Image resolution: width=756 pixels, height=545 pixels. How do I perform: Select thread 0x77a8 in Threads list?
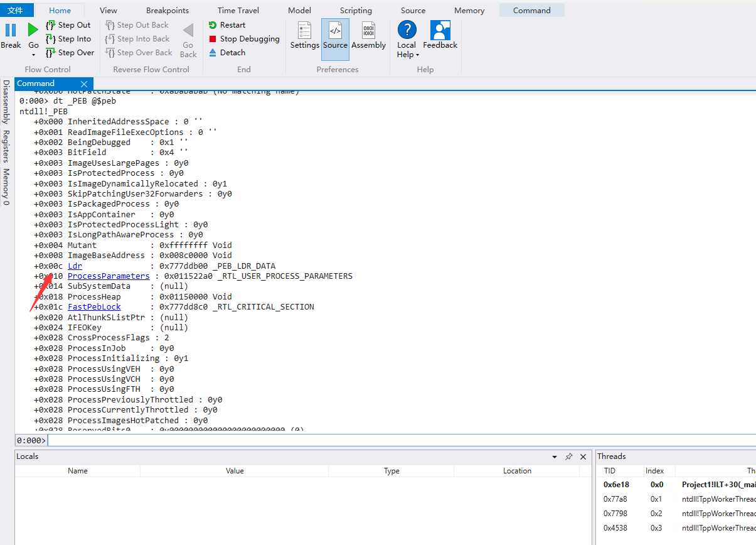(x=615, y=499)
